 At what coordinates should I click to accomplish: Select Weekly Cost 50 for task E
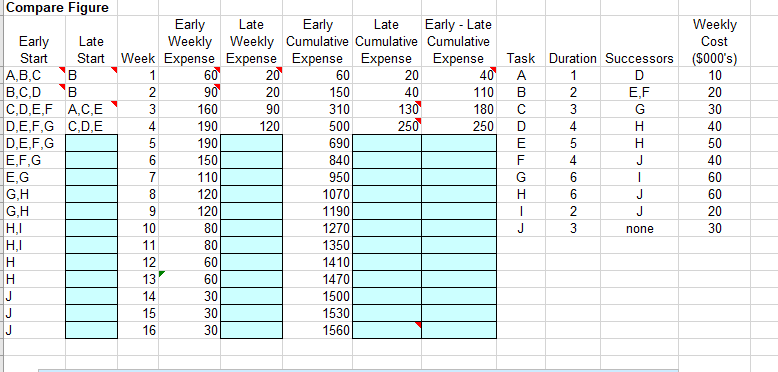pyautogui.click(x=714, y=143)
